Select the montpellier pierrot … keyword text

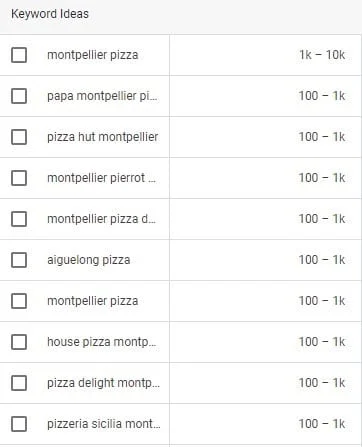pos(101,178)
